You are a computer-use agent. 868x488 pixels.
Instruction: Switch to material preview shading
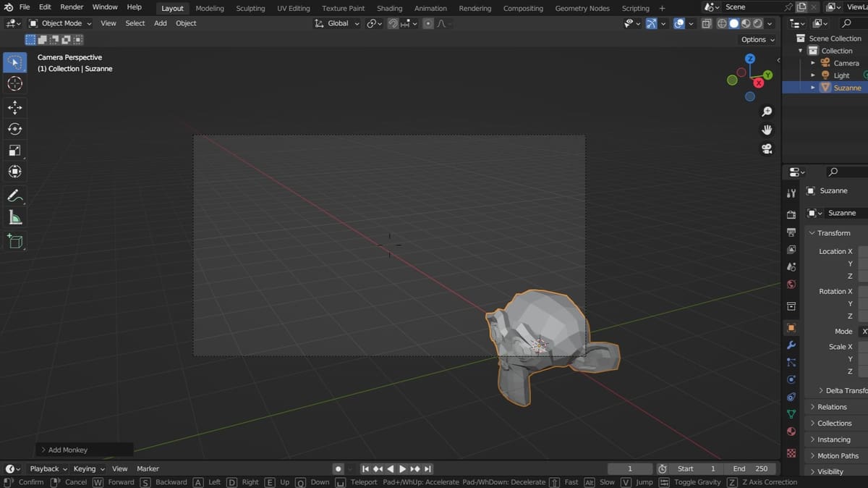[x=745, y=23]
